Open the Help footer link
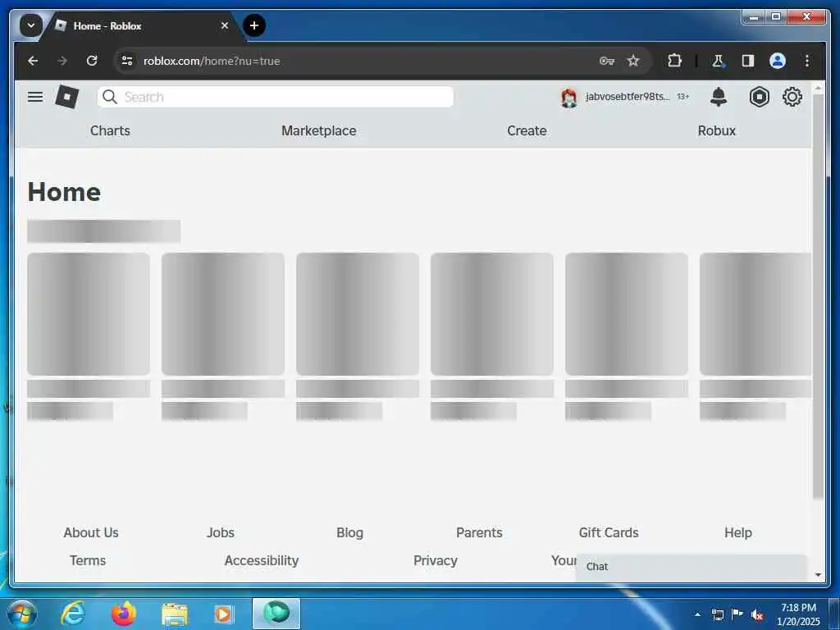 (738, 532)
